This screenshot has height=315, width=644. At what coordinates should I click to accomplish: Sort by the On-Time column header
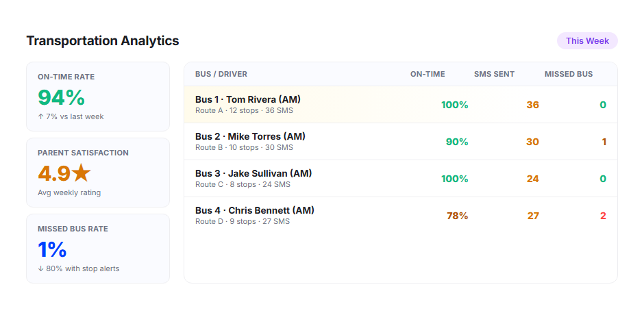point(428,75)
